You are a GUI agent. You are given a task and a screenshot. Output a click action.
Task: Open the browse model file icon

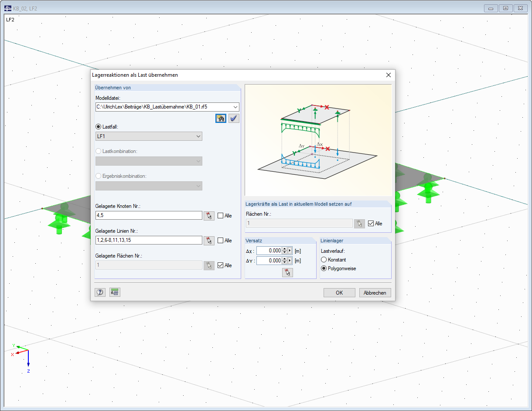[x=221, y=118]
